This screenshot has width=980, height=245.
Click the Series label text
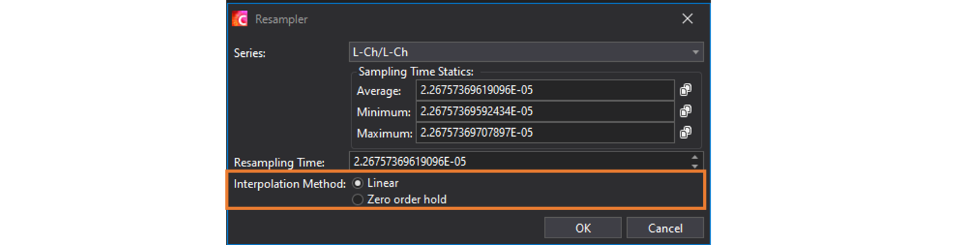coord(249,53)
